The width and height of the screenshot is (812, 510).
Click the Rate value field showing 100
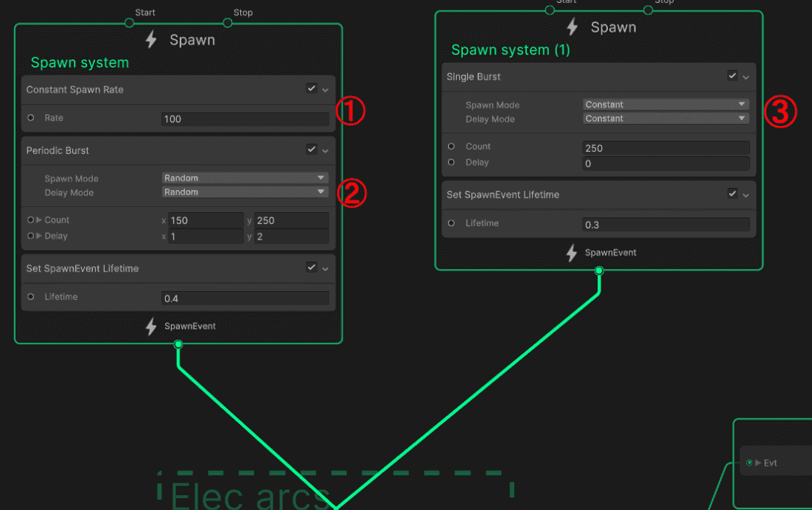[x=245, y=119]
